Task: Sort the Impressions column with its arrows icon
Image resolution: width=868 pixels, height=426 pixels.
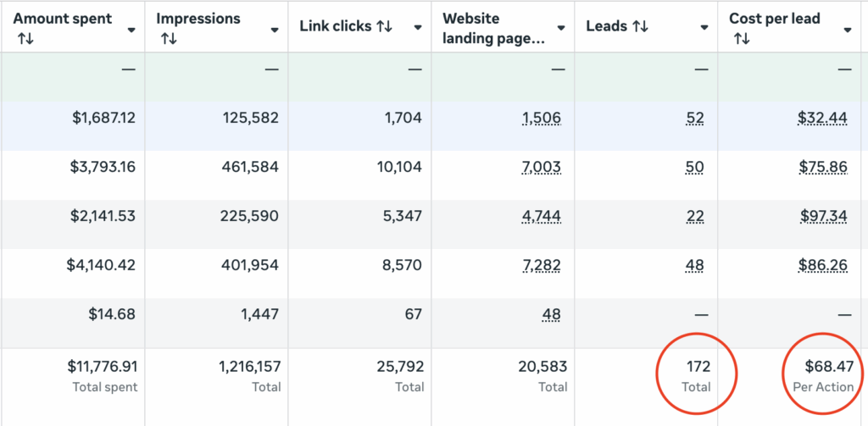Action: (x=168, y=39)
